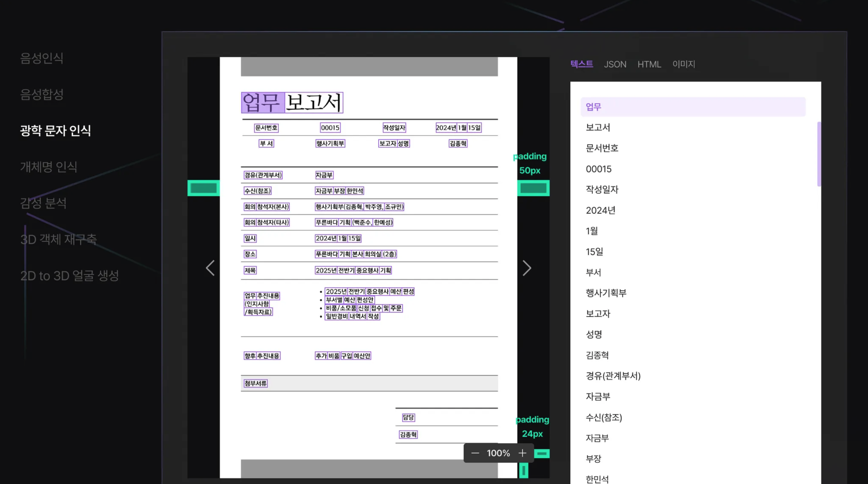Zoom in with the plus icon
This screenshot has height=484, width=868.
(x=522, y=453)
